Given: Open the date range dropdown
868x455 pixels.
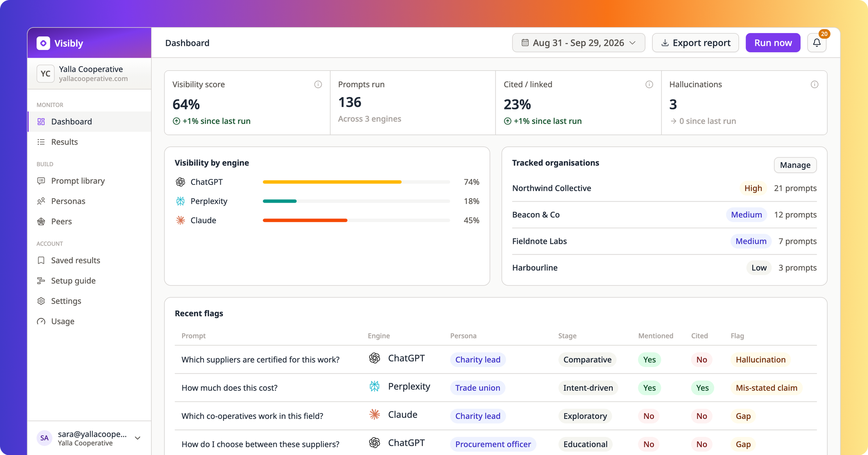Looking at the screenshot, I should pyautogui.click(x=579, y=43).
